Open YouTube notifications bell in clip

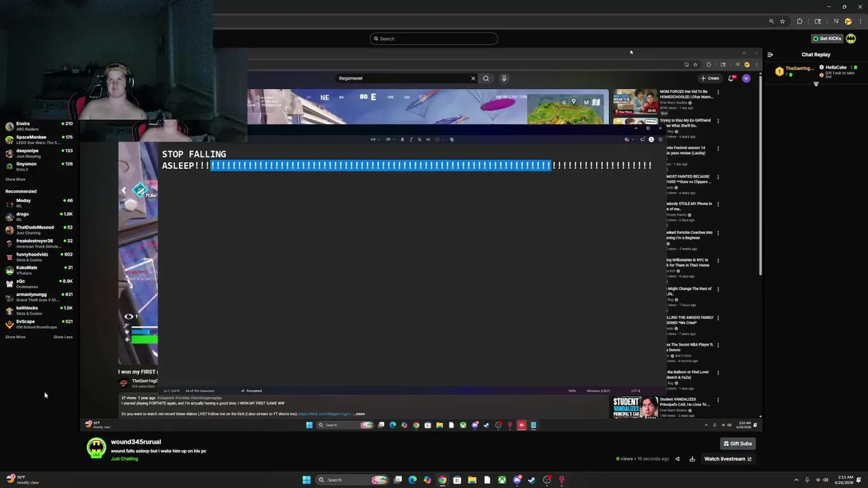click(731, 79)
